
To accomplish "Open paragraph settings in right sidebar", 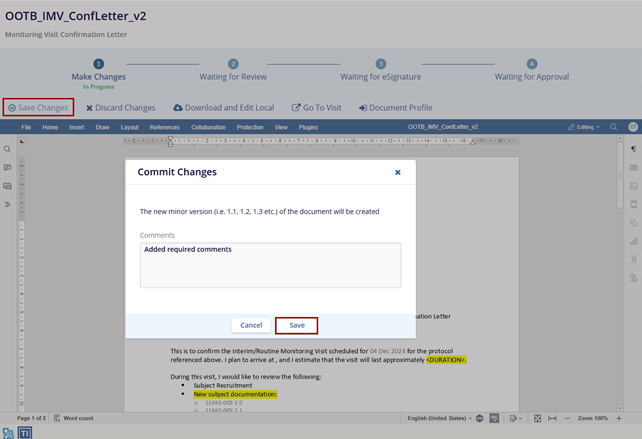I will pyautogui.click(x=633, y=149).
